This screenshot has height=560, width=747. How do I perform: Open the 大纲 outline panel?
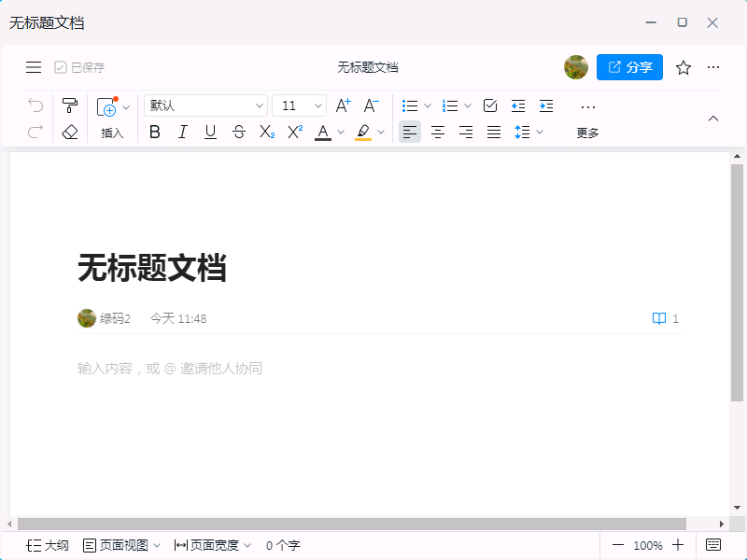coord(48,545)
